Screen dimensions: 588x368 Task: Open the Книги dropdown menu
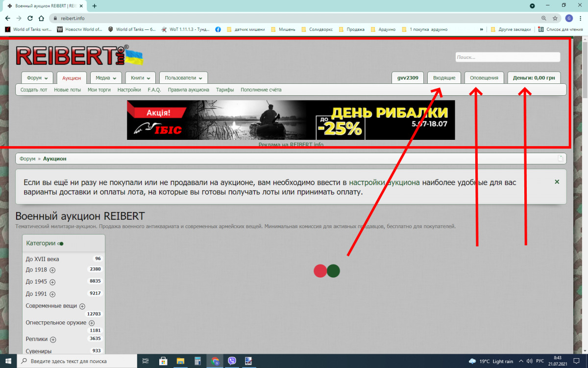[x=140, y=78]
